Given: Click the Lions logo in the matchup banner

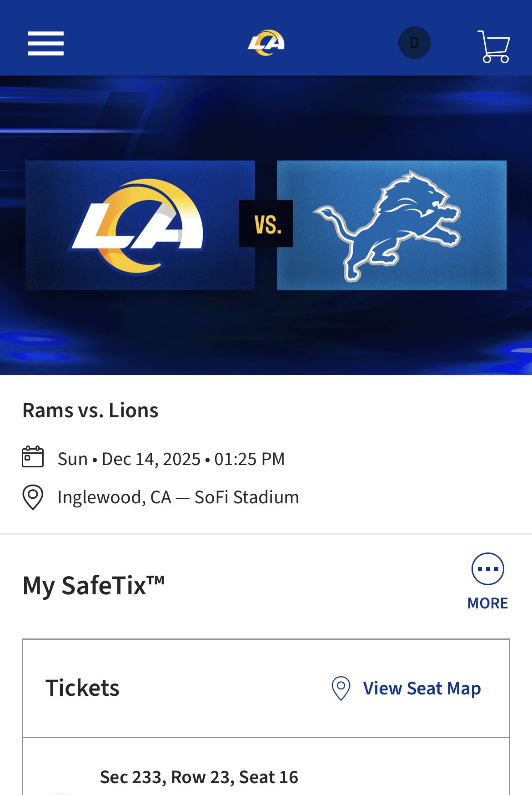Looking at the screenshot, I should [392, 224].
